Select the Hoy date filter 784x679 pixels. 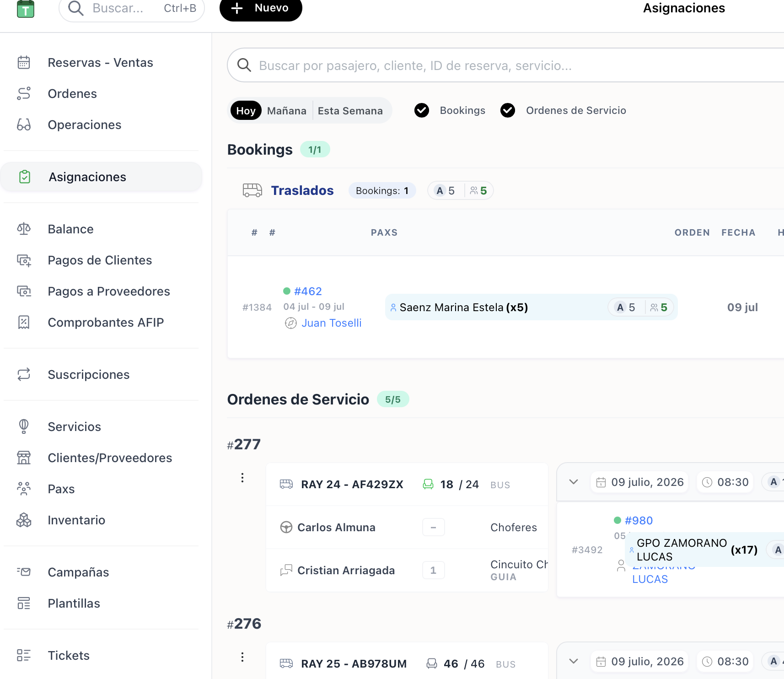coord(246,111)
